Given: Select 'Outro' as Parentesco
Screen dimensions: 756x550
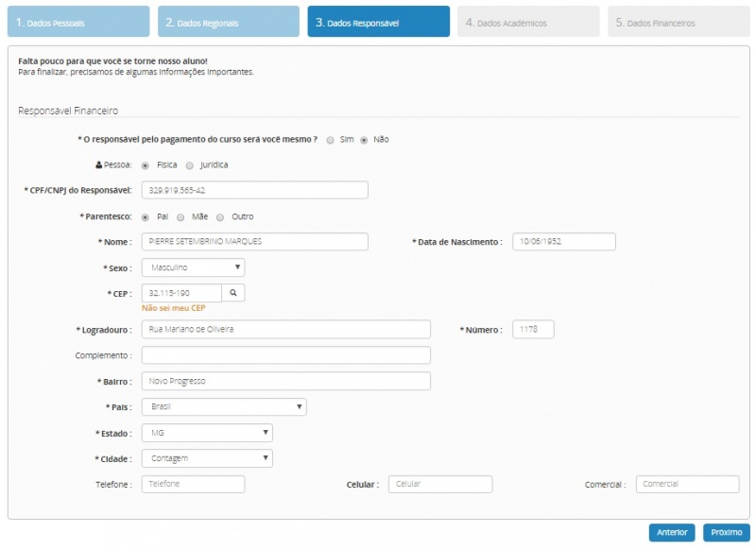Looking at the screenshot, I should tap(221, 216).
